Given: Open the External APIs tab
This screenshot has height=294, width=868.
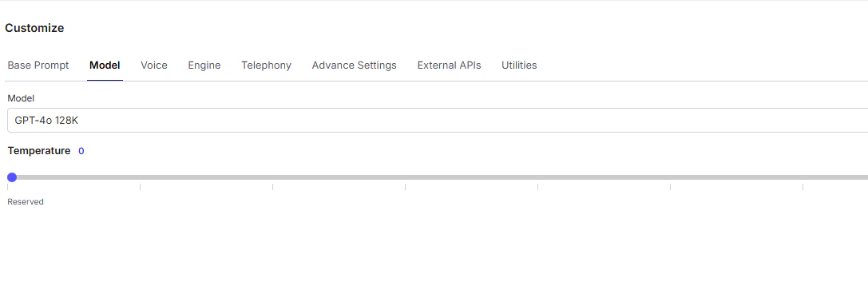Looking at the screenshot, I should pyautogui.click(x=449, y=66).
